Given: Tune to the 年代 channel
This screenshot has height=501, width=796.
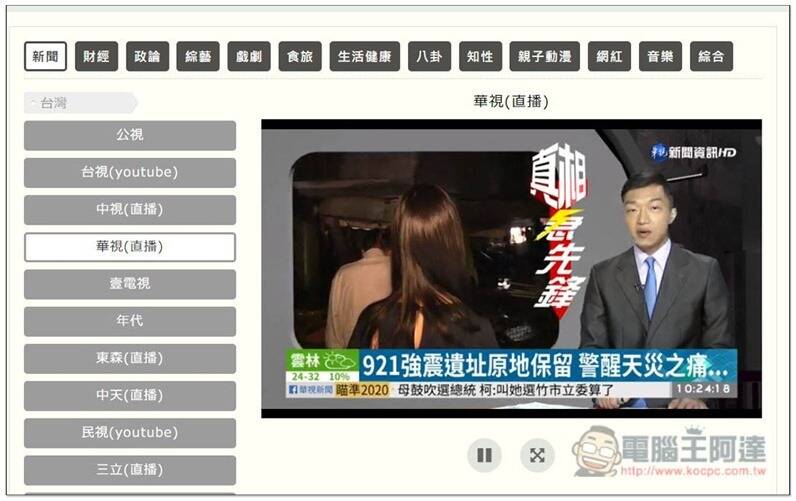Looking at the screenshot, I should click(x=130, y=321).
